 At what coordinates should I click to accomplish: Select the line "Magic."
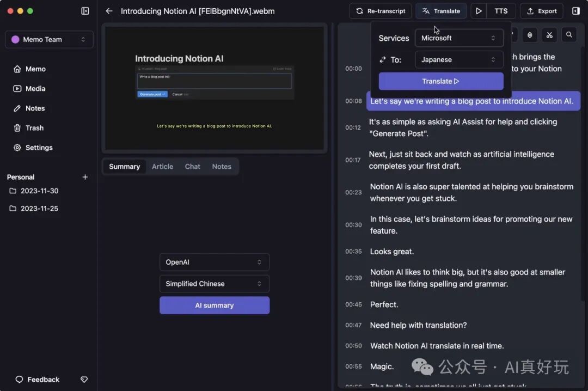tap(382, 366)
